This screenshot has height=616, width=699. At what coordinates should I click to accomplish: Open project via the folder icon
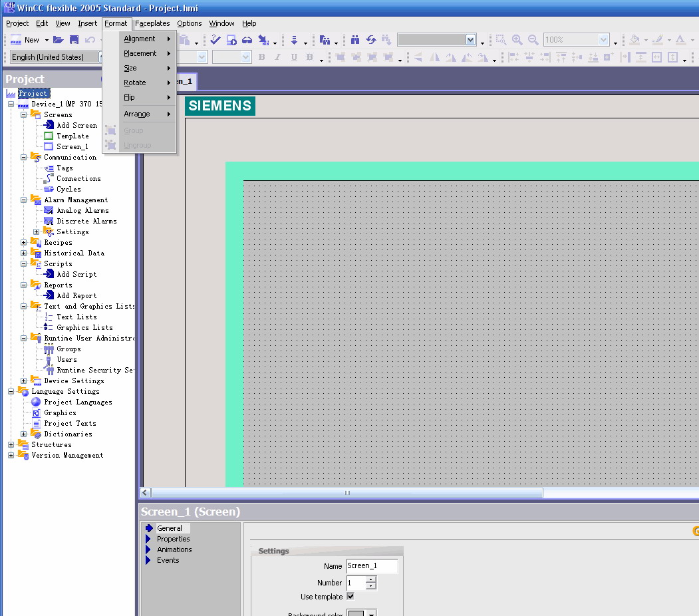click(59, 40)
